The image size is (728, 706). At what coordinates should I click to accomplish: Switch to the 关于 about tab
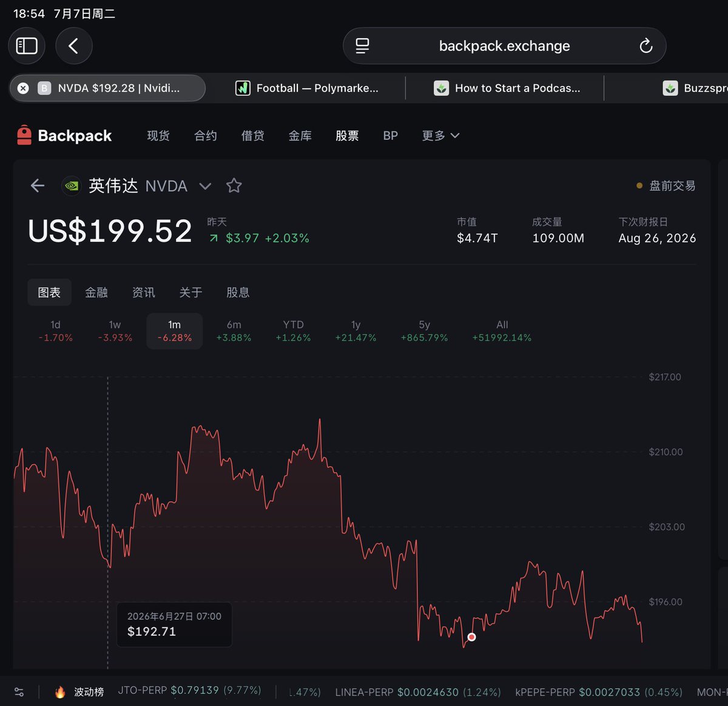pyautogui.click(x=190, y=293)
